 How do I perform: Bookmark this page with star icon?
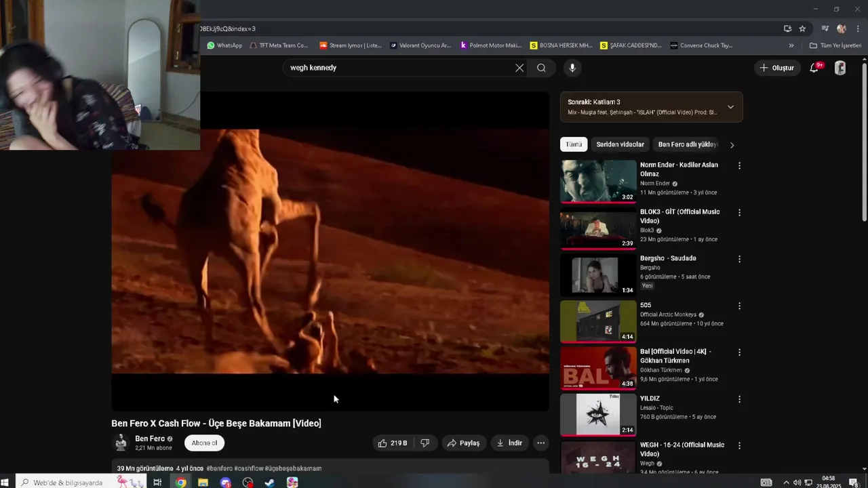pyautogui.click(x=802, y=28)
